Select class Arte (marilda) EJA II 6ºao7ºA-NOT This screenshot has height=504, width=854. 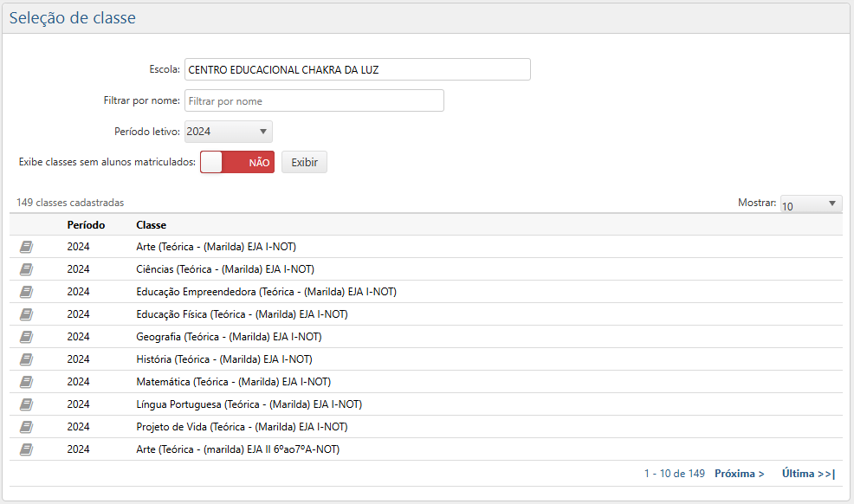click(x=238, y=449)
